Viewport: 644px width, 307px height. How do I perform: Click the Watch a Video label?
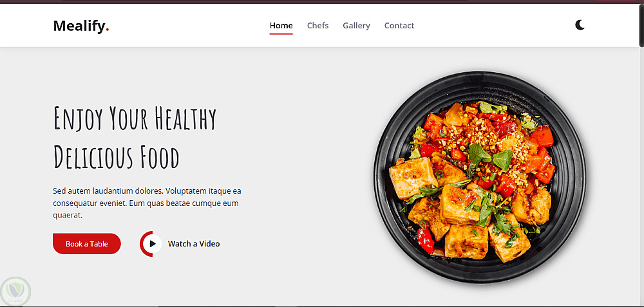click(194, 244)
